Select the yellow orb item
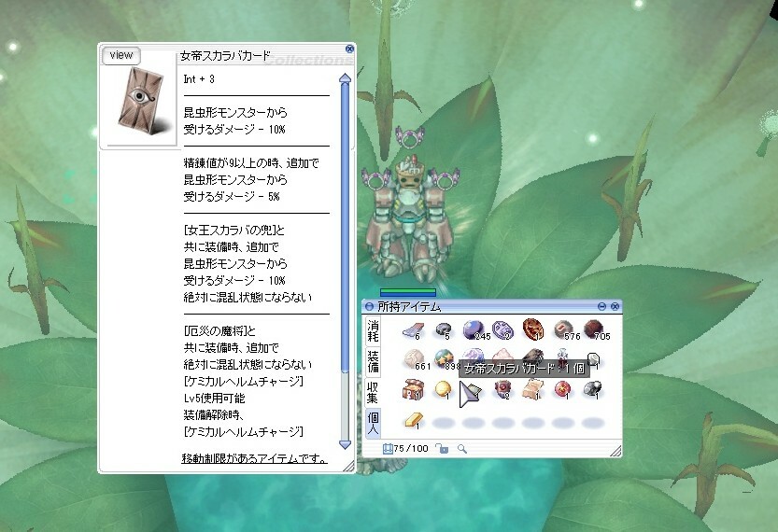778x532 pixels. [443, 390]
